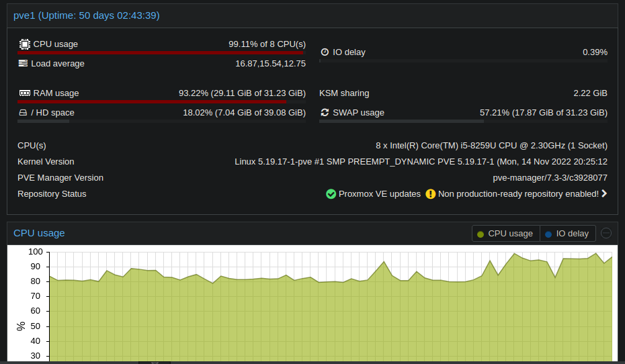The height and width of the screenshot is (364, 625).
Task: Click the CPU usage chip icon
Action: (x=25, y=44)
